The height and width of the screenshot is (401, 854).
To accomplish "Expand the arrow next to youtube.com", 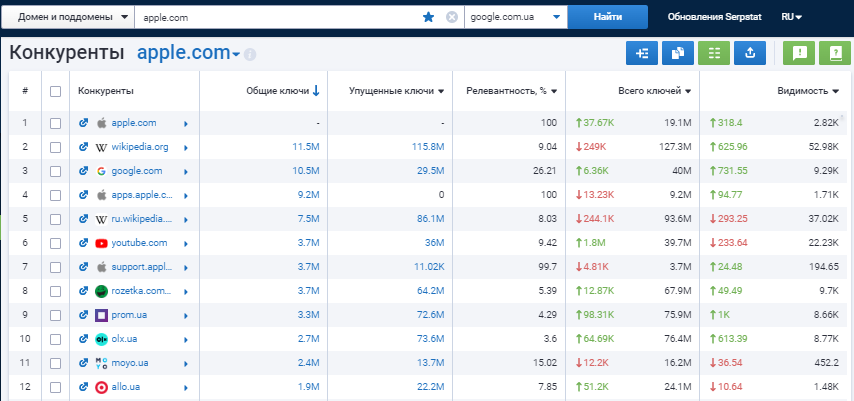I will (186, 243).
